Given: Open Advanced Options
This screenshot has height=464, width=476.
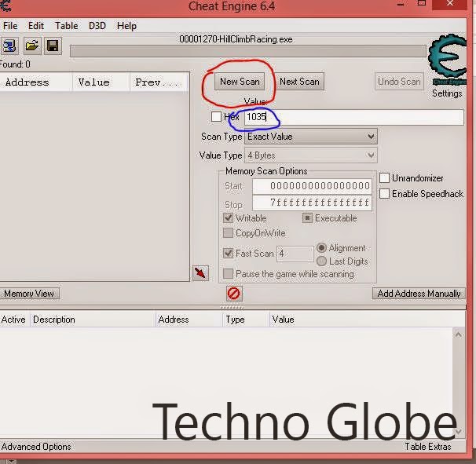Looking at the screenshot, I should coord(36,447).
